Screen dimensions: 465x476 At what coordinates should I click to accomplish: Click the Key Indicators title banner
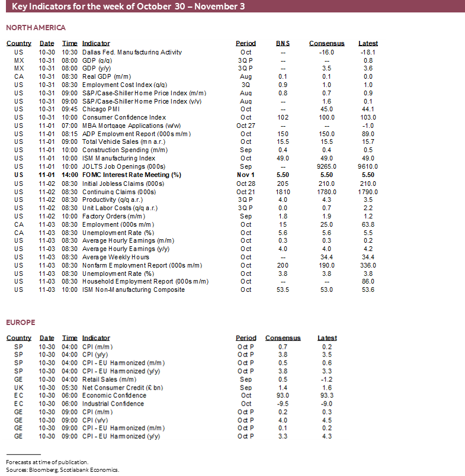(127, 7)
